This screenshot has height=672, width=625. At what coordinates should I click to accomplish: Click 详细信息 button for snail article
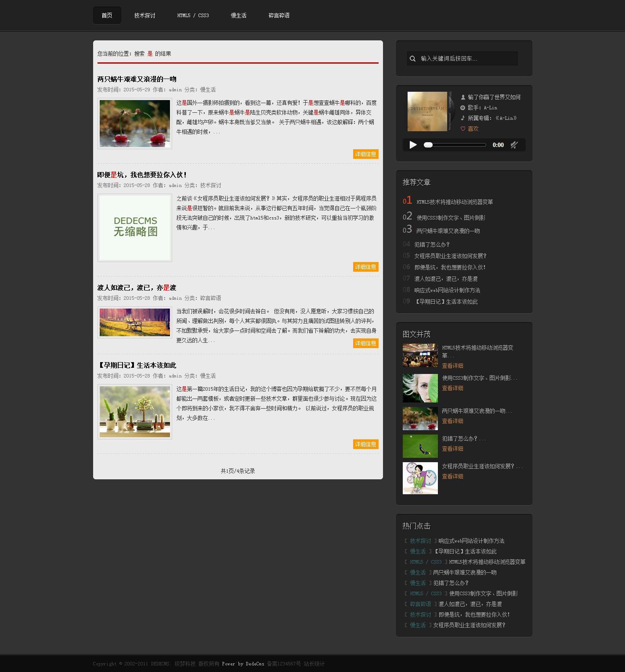365,154
